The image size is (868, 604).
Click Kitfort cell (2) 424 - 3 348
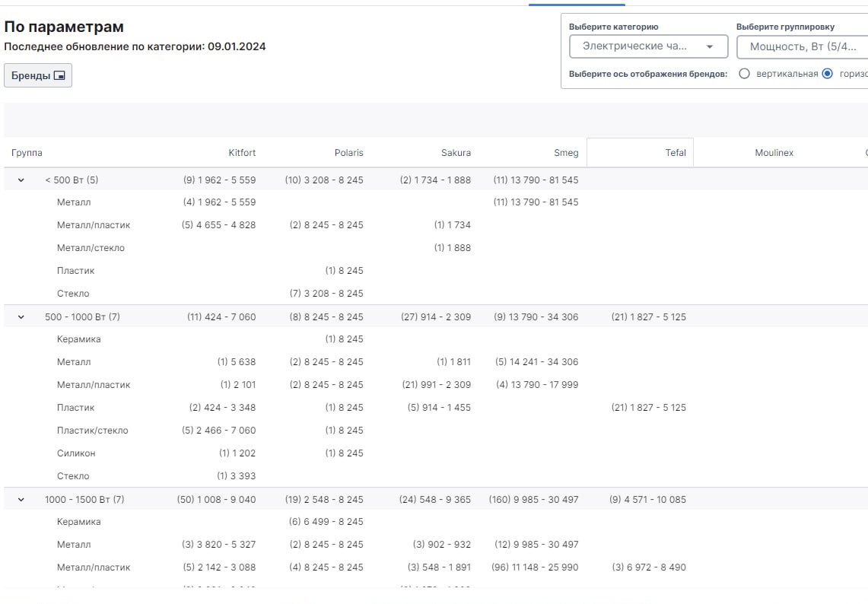(x=223, y=408)
